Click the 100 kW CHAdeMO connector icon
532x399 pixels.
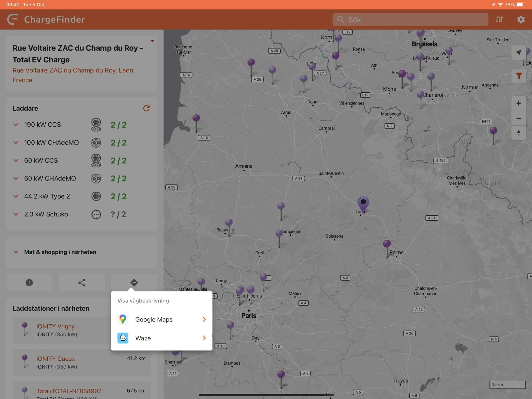click(96, 143)
